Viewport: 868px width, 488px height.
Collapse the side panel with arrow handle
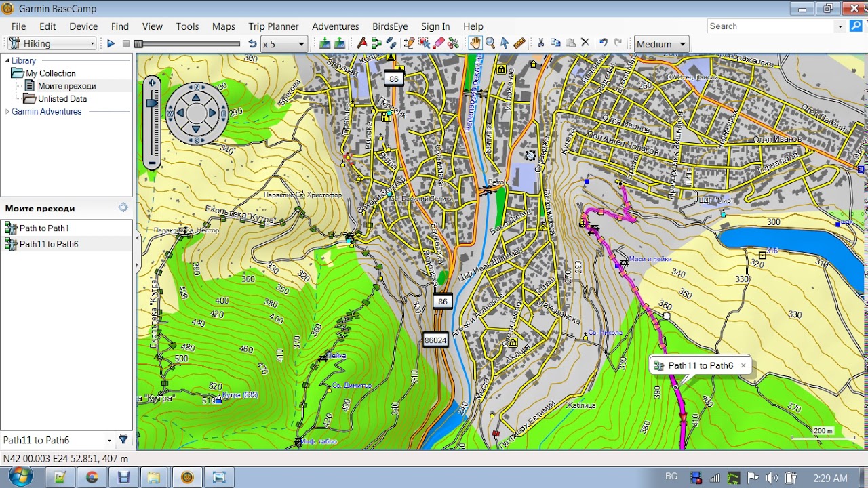[137, 237]
